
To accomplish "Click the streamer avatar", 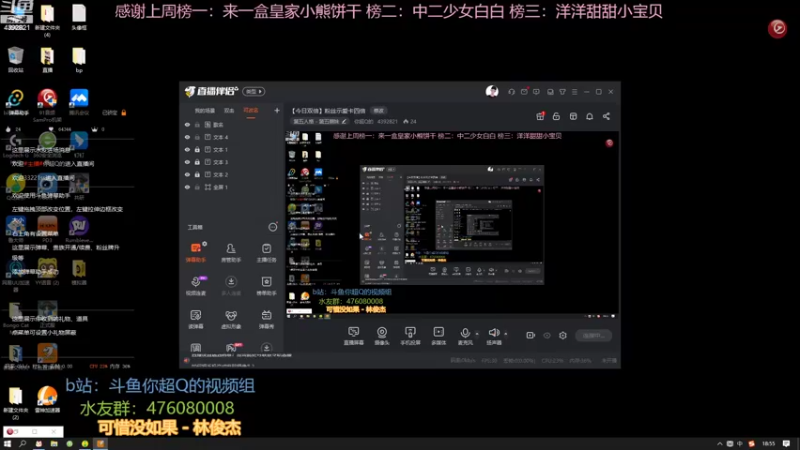I will point(492,91).
